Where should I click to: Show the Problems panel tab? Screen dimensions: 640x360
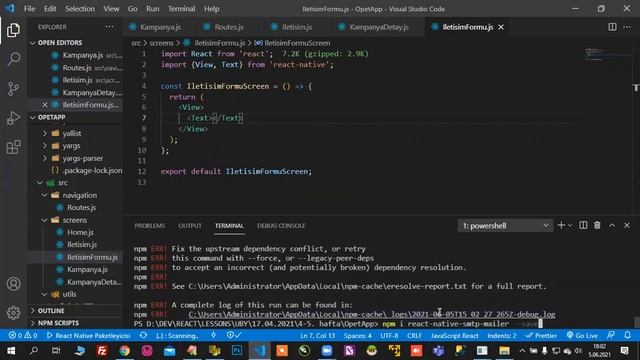click(150, 225)
